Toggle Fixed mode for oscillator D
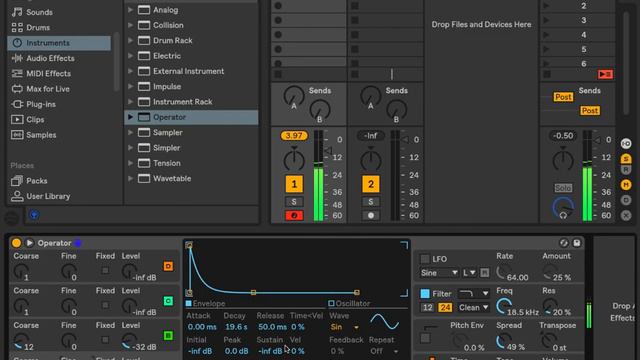 click(x=105, y=271)
